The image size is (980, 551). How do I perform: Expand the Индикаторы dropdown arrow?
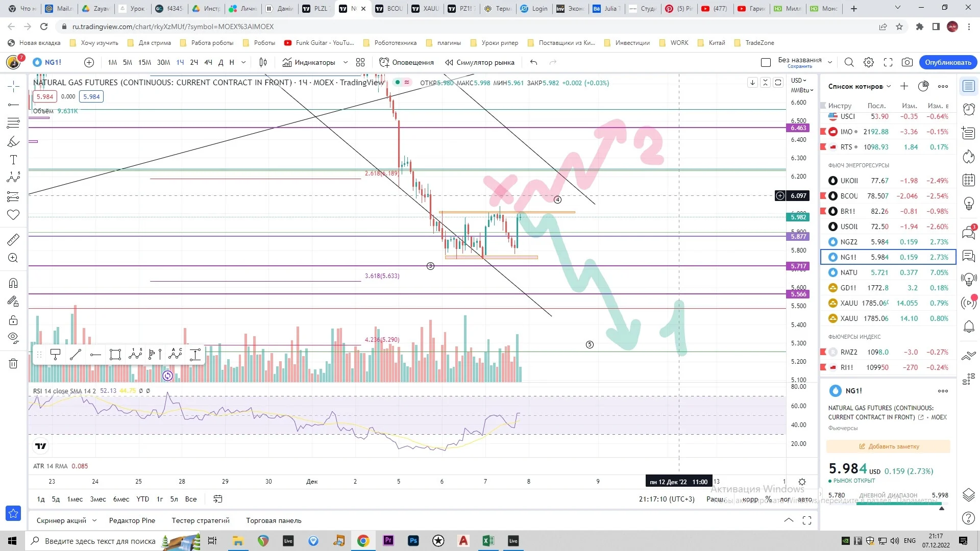tap(346, 62)
